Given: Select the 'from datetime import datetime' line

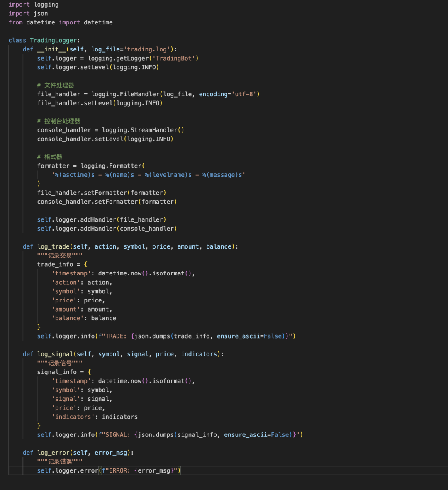Looking at the screenshot, I should [x=61, y=22].
